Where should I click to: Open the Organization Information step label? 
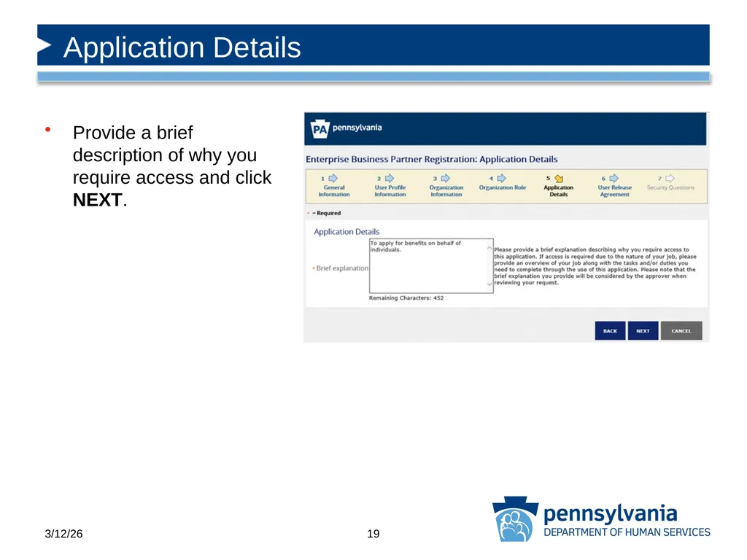pyautogui.click(x=446, y=191)
